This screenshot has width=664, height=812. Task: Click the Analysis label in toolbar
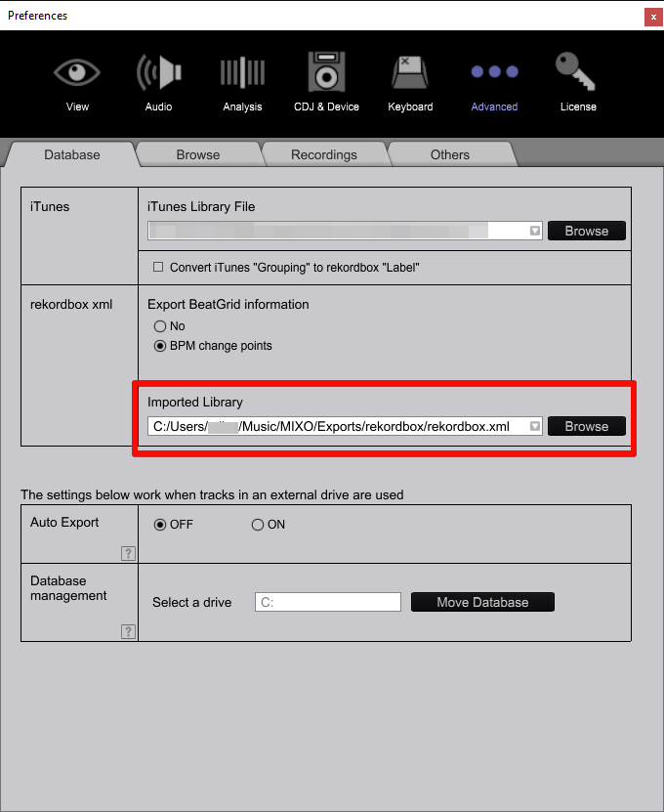(242, 107)
